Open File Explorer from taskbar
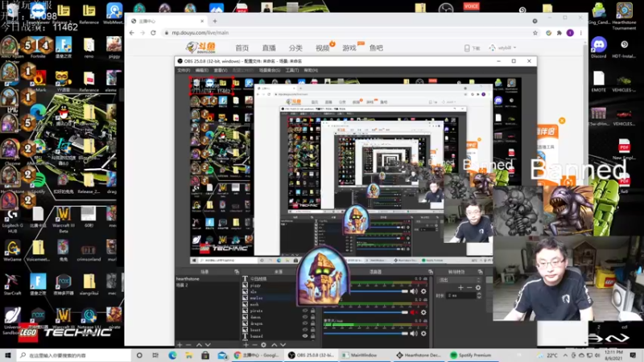This screenshot has height=362, width=644. click(x=188, y=355)
